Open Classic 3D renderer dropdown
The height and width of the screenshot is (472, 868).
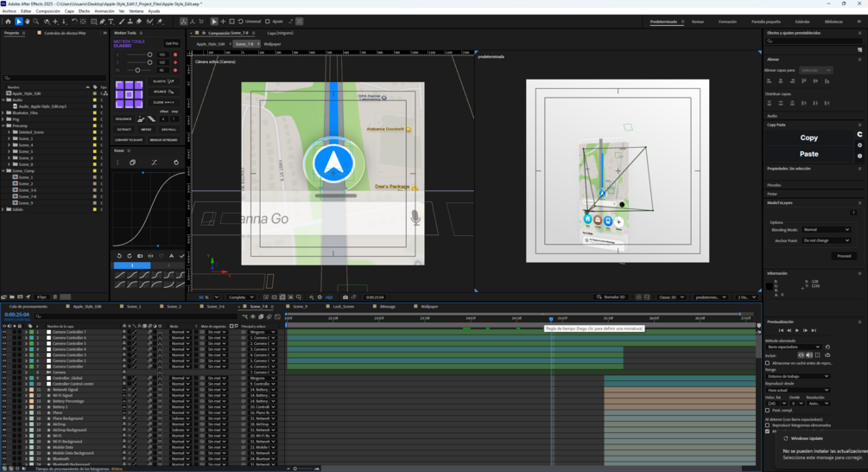tap(670, 297)
